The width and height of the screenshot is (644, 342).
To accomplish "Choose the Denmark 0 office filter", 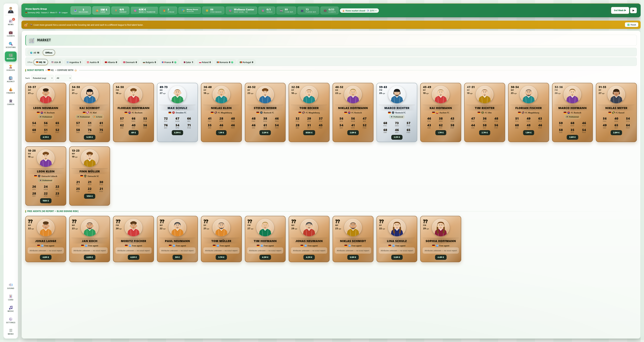I will click(x=130, y=62).
